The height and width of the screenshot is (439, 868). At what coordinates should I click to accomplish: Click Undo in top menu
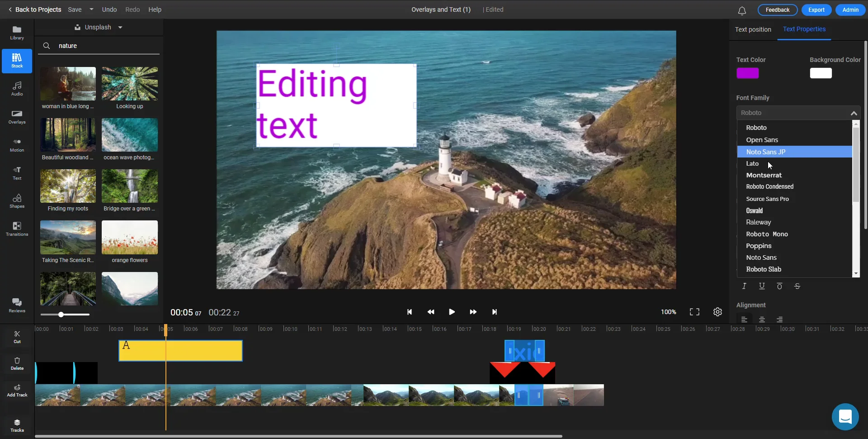pos(109,10)
